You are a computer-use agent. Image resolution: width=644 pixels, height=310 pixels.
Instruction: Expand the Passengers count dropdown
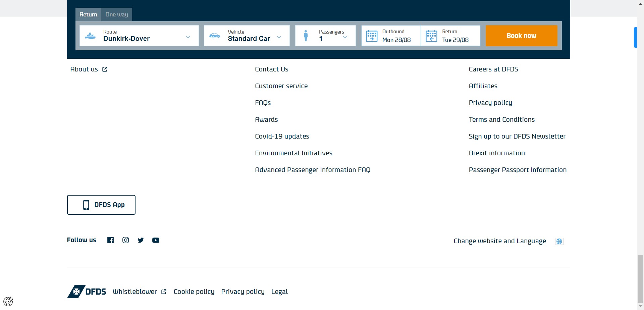tap(345, 37)
